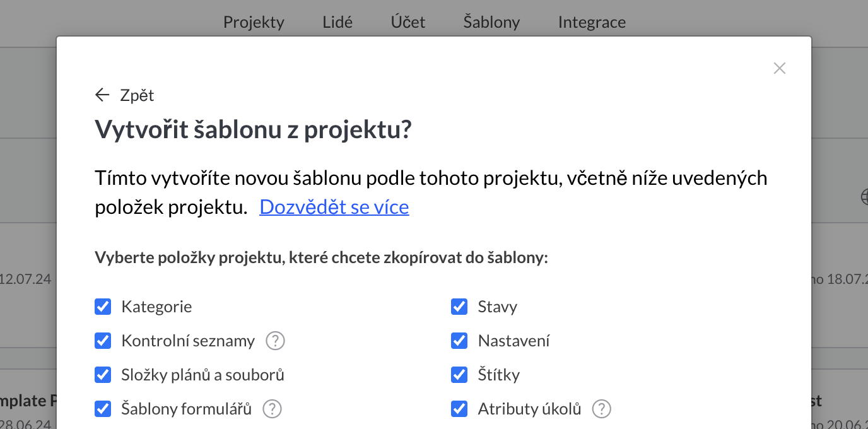The image size is (868, 429).
Task: Open the Projekty tab
Action: 254,22
